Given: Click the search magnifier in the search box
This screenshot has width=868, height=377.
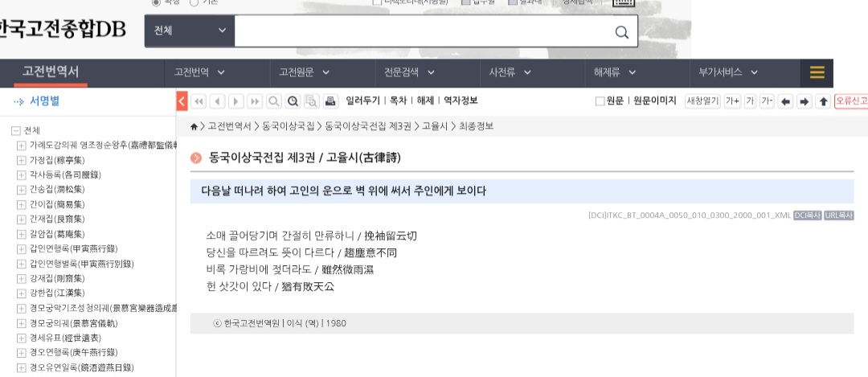Looking at the screenshot, I should tap(621, 32).
